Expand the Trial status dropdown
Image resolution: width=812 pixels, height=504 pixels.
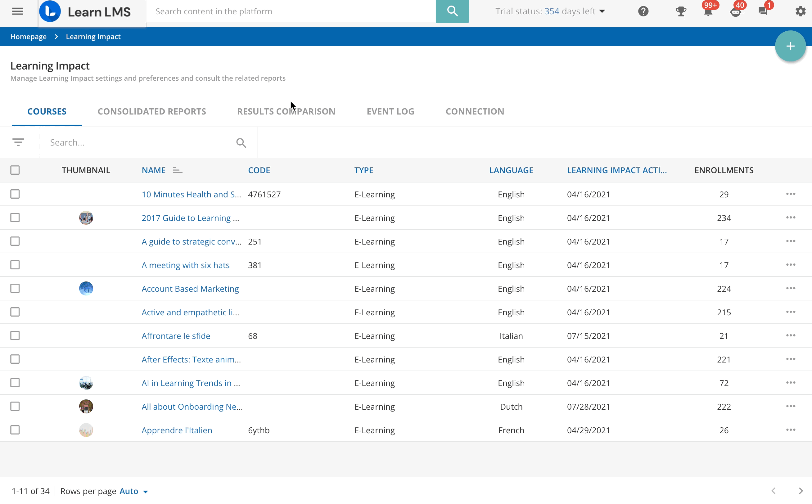tap(550, 11)
